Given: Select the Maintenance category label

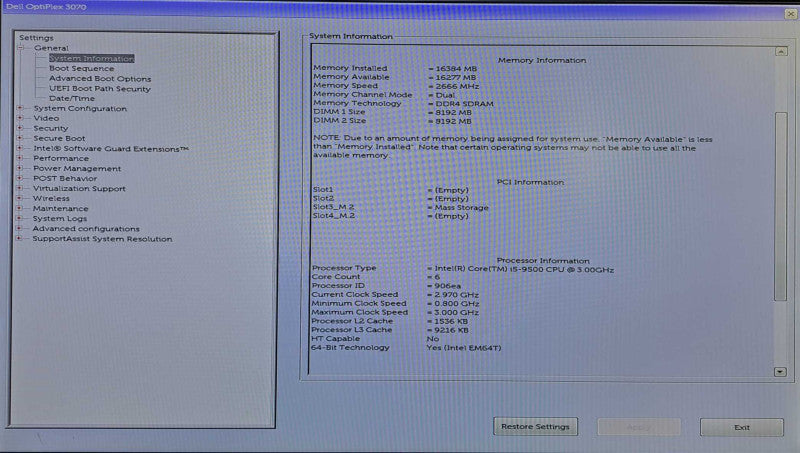Looking at the screenshot, I should tap(60, 208).
